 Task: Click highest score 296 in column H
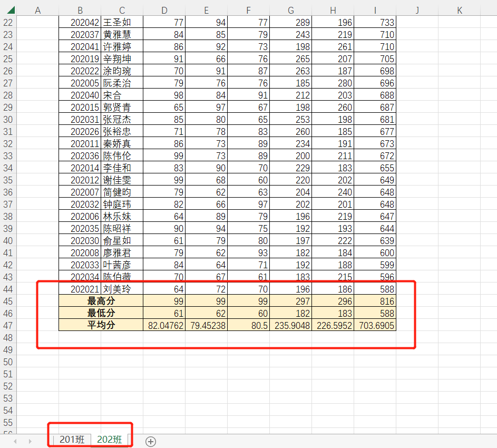(333, 301)
